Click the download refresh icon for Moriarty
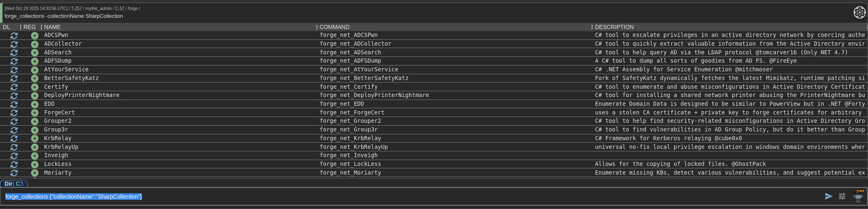The width and height of the screenshot is (868, 209). pyautogui.click(x=14, y=173)
